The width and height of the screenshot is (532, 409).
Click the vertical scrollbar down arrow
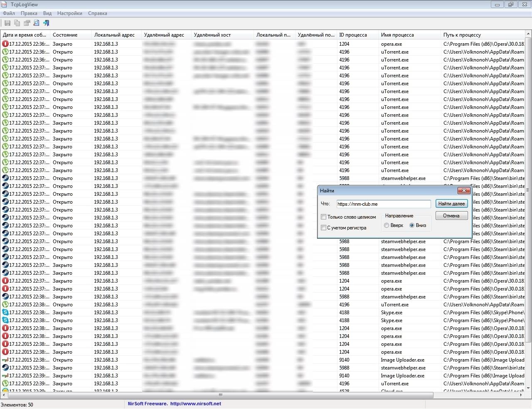529,387
